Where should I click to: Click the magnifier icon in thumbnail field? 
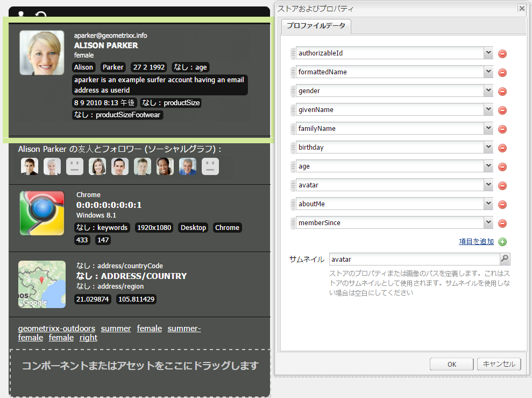point(505,259)
